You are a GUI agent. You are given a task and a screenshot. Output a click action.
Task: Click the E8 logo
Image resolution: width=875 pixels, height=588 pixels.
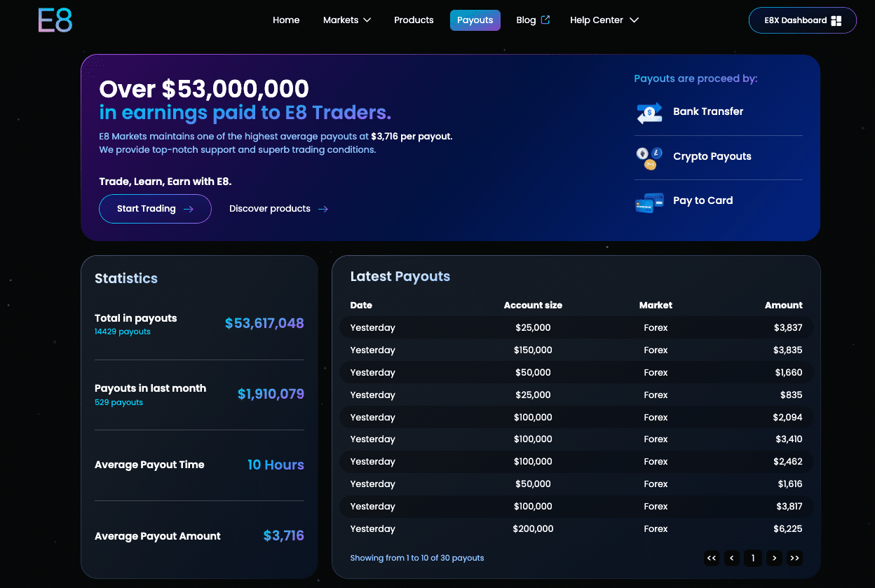[55, 20]
